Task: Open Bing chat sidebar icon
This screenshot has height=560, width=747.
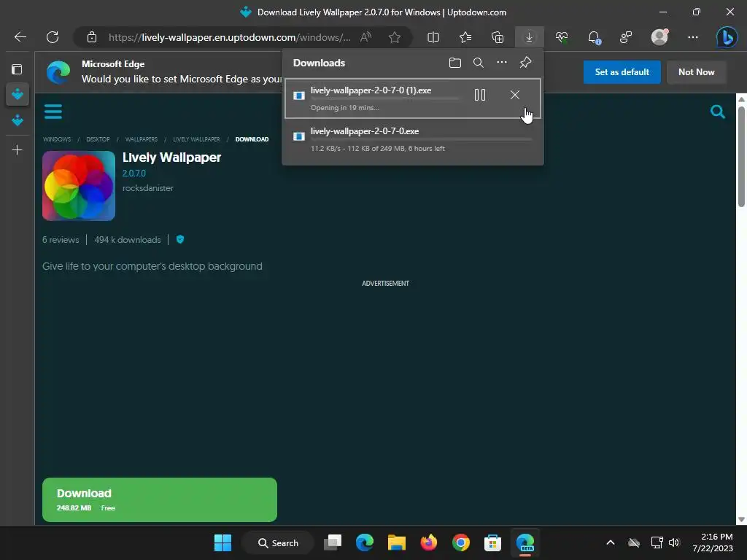Action: coord(727,37)
